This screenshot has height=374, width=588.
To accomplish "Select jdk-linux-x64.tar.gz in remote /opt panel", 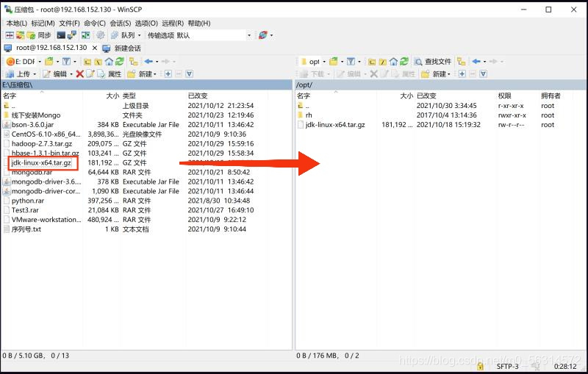I will coord(335,125).
